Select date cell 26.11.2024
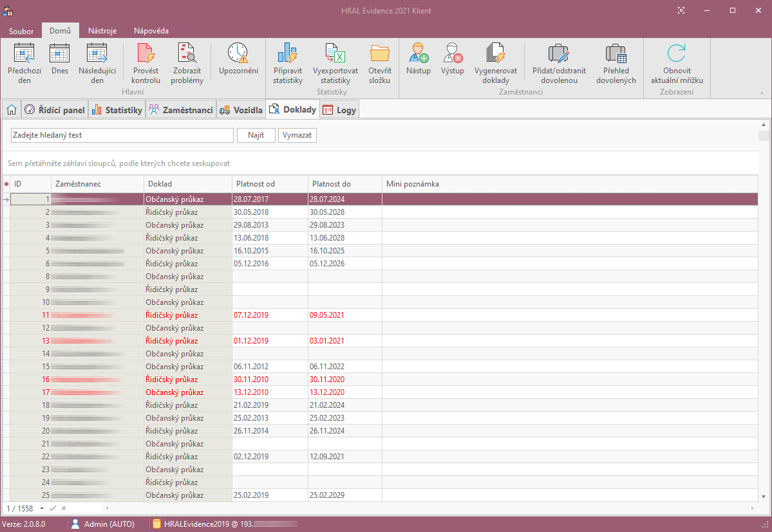This screenshot has height=532, width=772. 344,431
